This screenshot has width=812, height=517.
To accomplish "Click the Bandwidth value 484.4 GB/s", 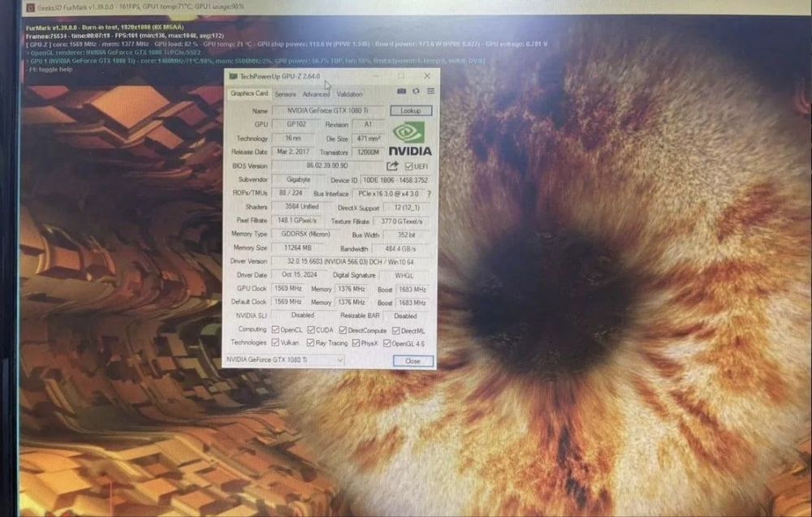I will coord(401,249).
